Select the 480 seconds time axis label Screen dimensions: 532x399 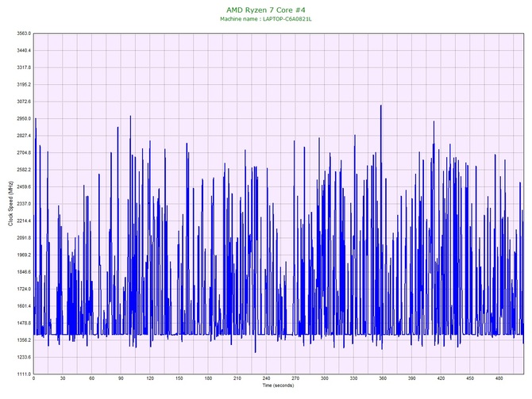pyautogui.click(x=499, y=378)
